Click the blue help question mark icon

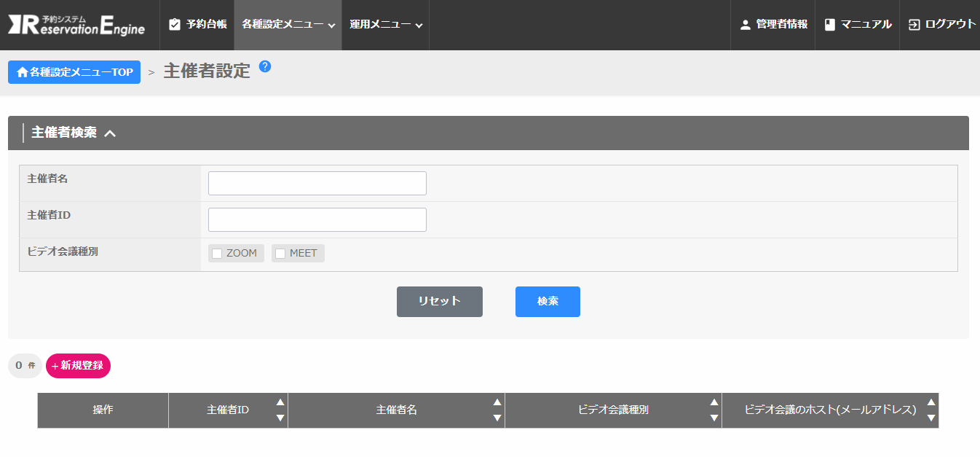[x=265, y=66]
